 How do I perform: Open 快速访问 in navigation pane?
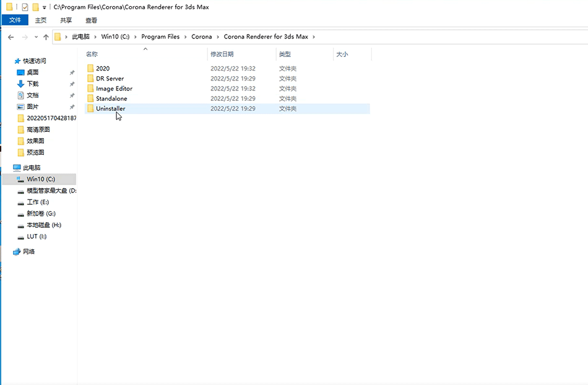click(x=35, y=61)
